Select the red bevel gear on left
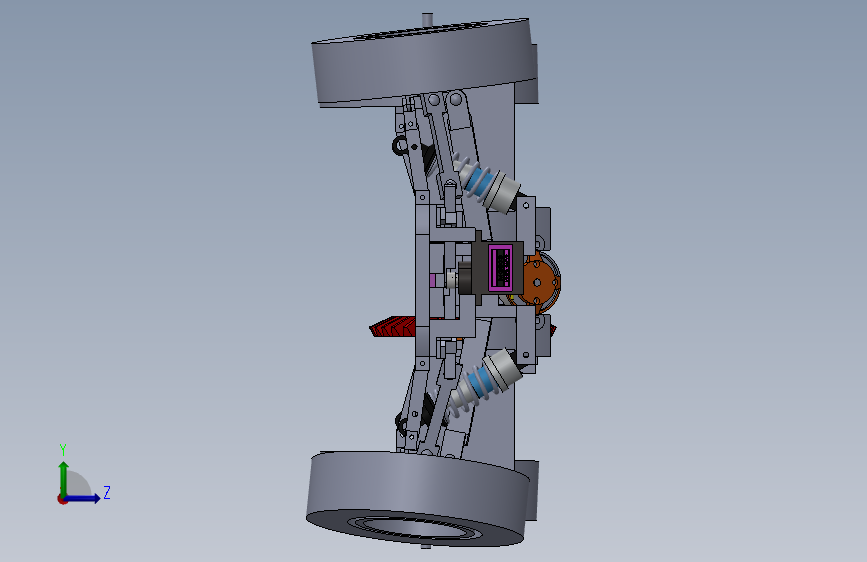The image size is (867, 562). point(393,327)
